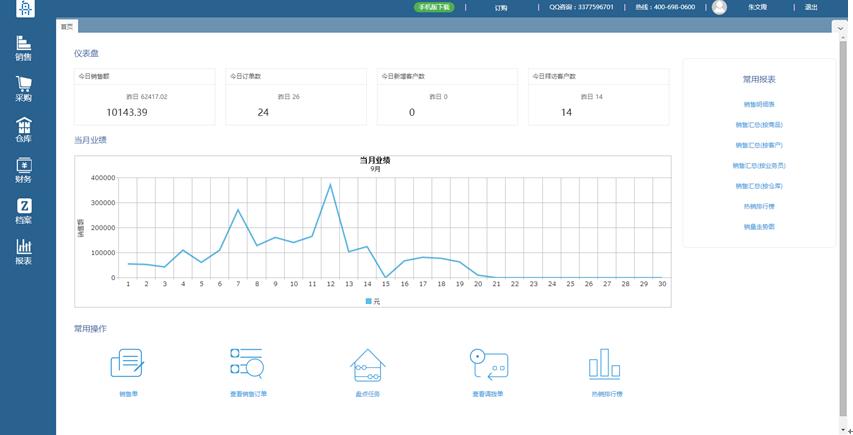Open the sales order document shortcut icon
853x435 pixels.
(x=128, y=363)
